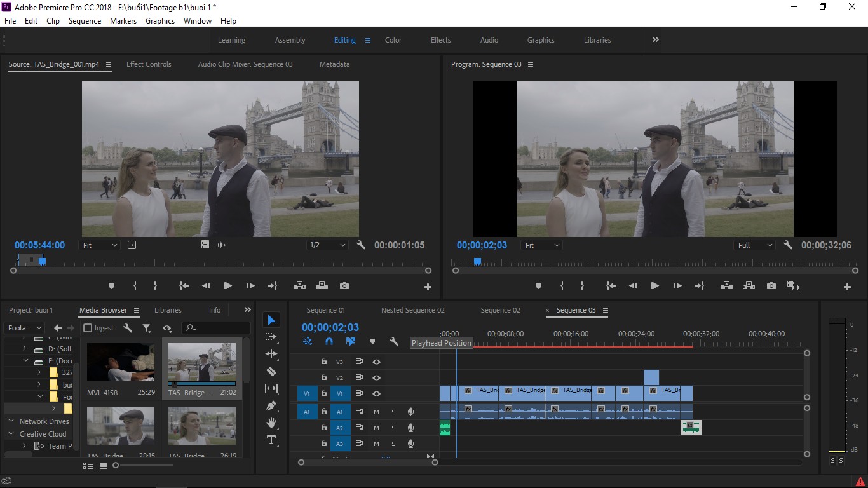Select the Hand tool
The image size is (868, 488).
(x=271, y=423)
